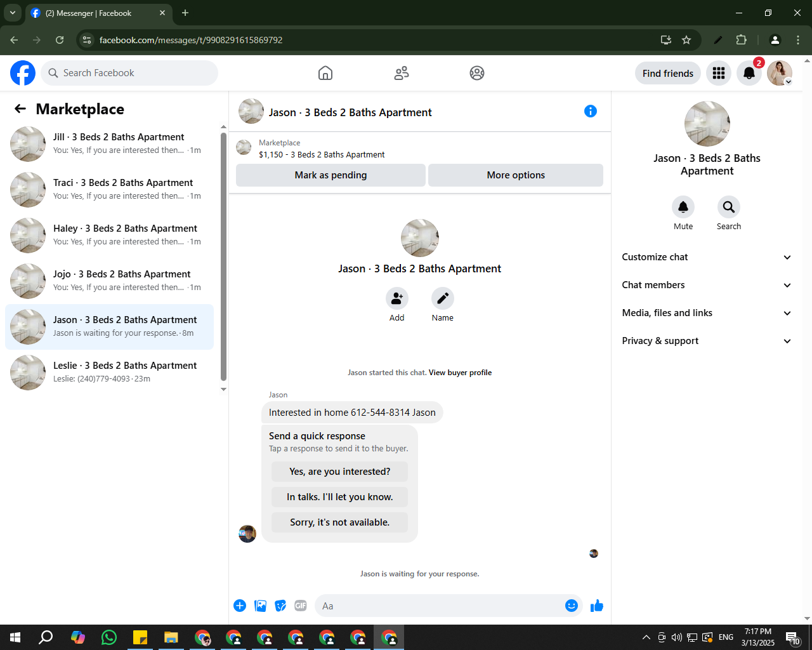Open Windows Start menu

point(15,637)
